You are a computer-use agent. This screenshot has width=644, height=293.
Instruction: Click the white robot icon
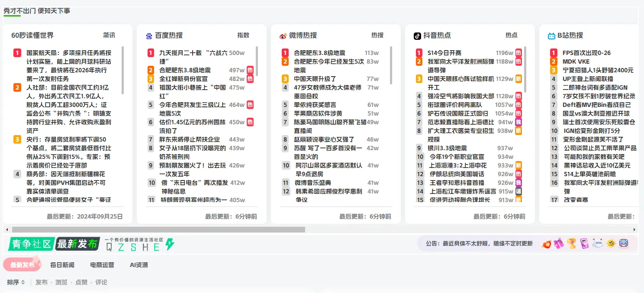pos(598,244)
